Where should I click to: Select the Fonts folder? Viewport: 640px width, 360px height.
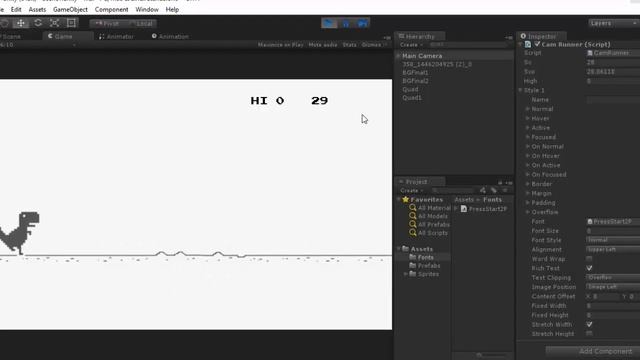pyautogui.click(x=426, y=258)
